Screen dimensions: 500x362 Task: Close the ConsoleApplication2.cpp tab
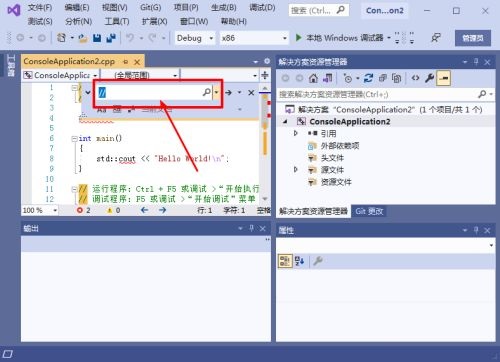coord(137,62)
